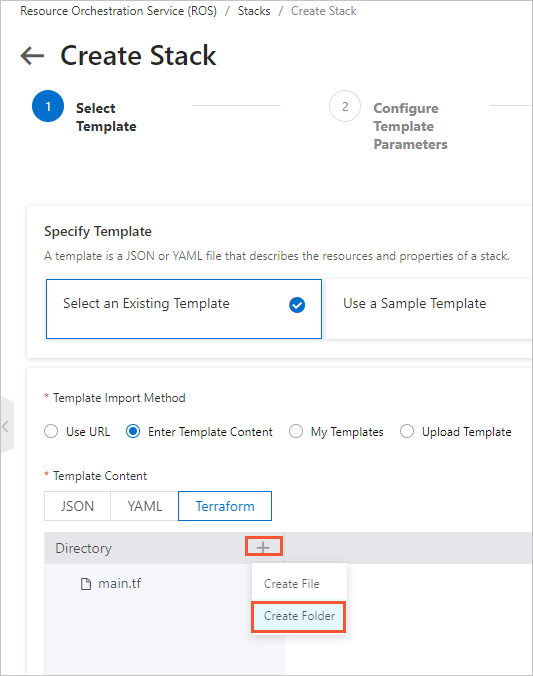Switch to the Terraform tab
533x676 pixels.
(x=225, y=506)
